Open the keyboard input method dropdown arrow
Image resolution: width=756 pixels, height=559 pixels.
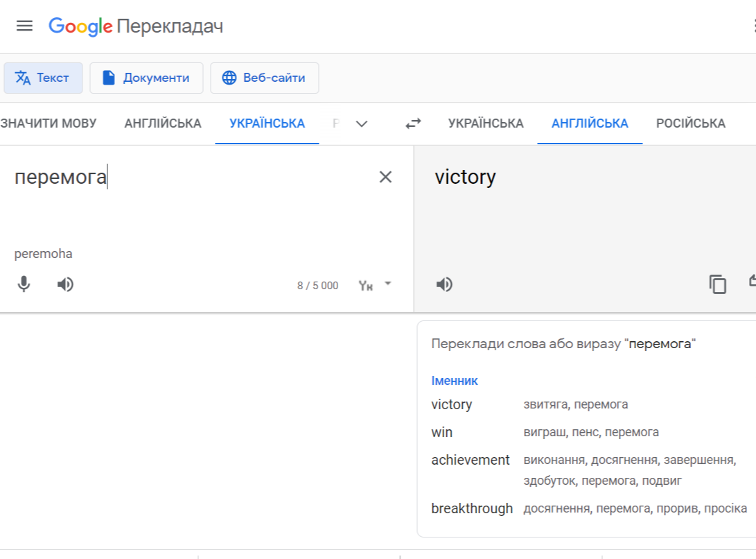pyautogui.click(x=388, y=284)
